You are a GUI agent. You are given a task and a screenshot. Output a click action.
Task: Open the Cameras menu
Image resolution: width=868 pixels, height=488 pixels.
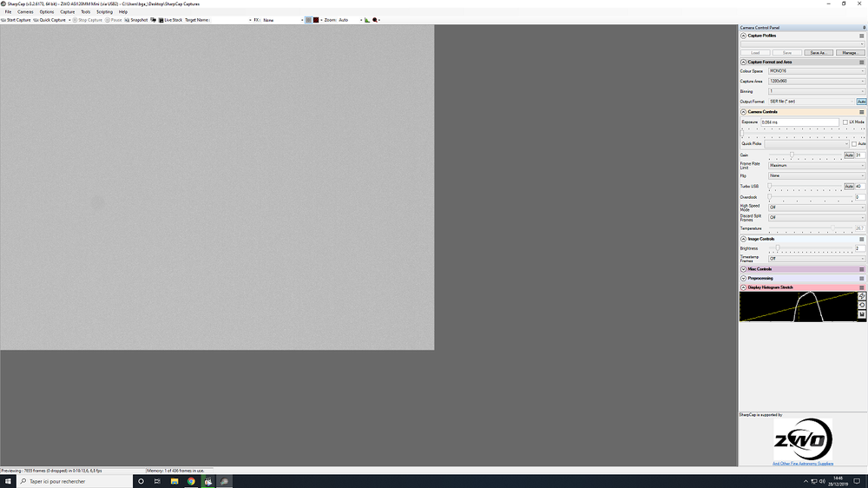click(x=25, y=11)
